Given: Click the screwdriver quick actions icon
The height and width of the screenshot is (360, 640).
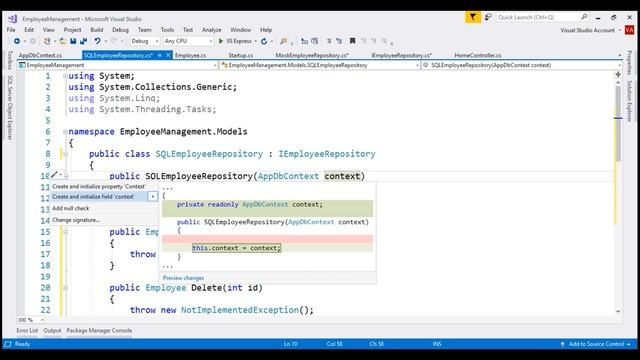Looking at the screenshot, I should [x=55, y=175].
